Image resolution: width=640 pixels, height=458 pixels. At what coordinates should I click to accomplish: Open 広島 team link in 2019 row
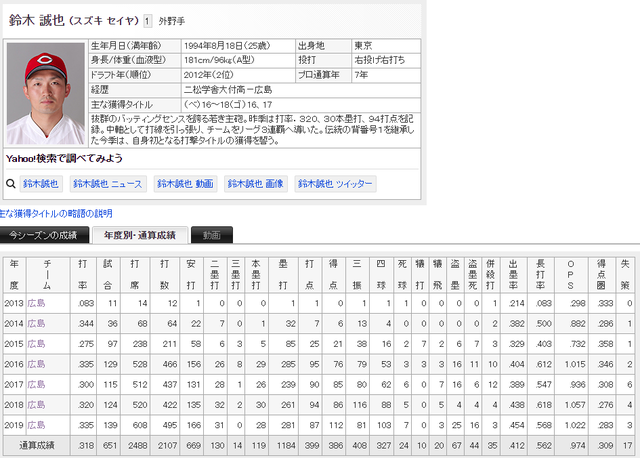click(36, 425)
